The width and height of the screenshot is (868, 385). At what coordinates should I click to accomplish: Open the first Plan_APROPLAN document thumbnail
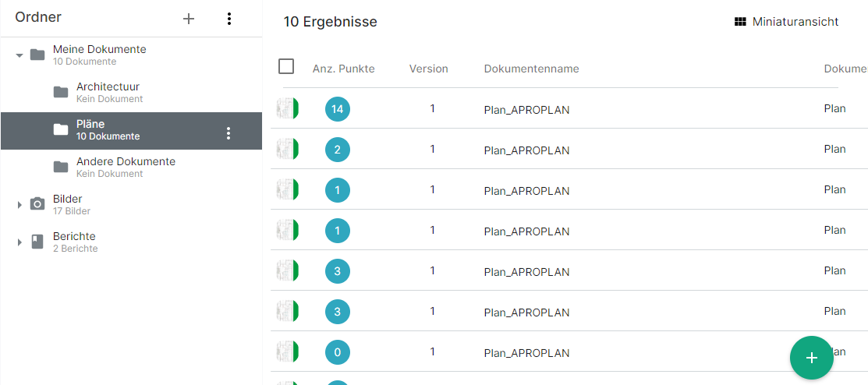pos(288,108)
